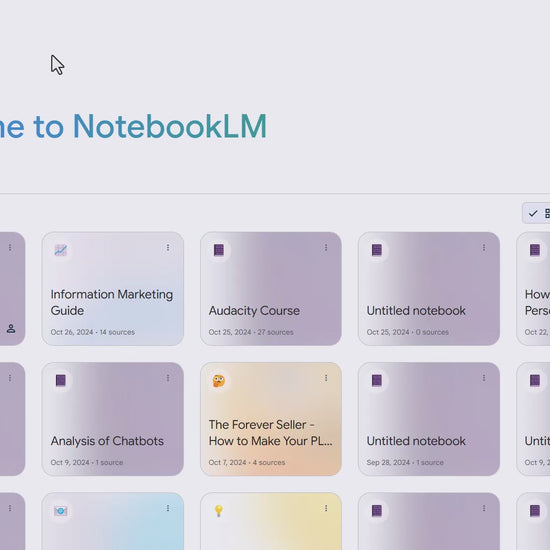Open Analysis of Chatbots notebook
The image size is (550, 550).
click(x=113, y=419)
